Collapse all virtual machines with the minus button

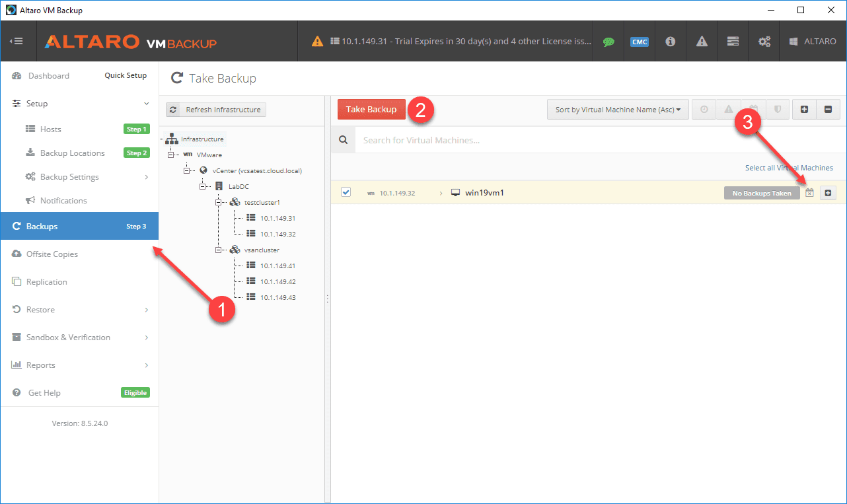(x=828, y=110)
